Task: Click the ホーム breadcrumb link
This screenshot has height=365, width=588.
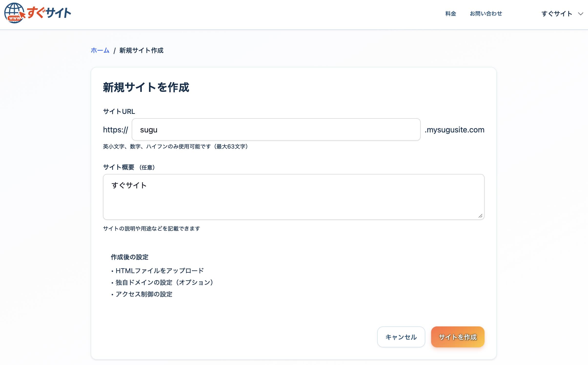Action: 100,51
